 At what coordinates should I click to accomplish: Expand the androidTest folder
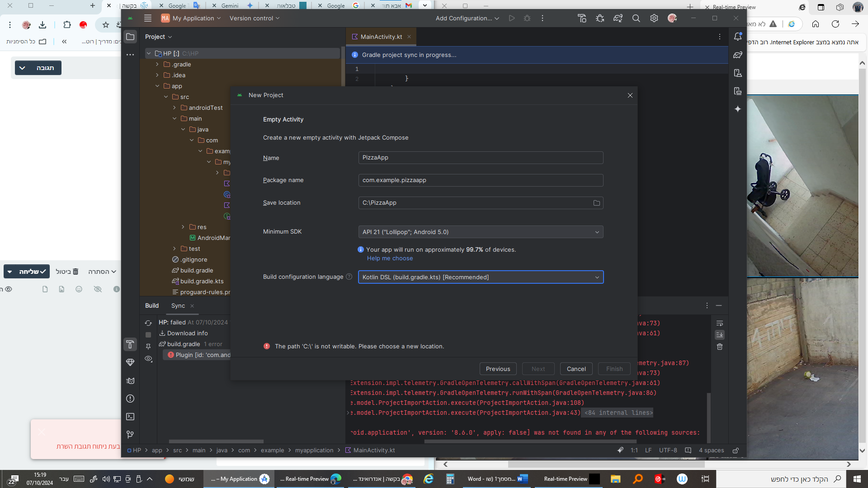point(175,108)
